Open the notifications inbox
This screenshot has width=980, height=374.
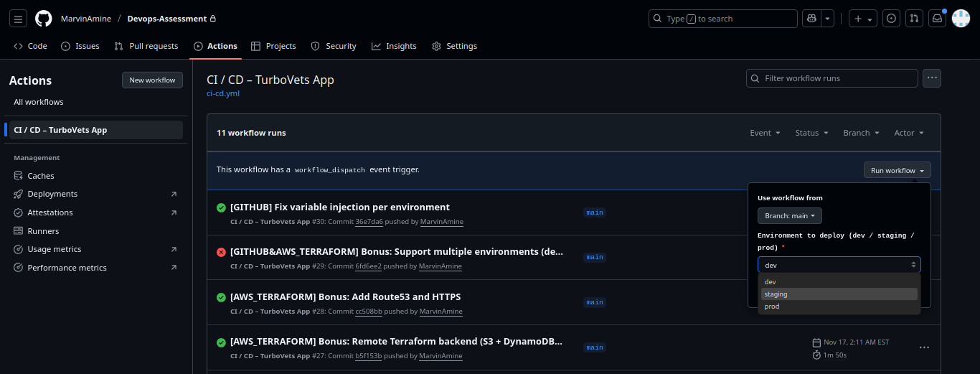click(937, 19)
